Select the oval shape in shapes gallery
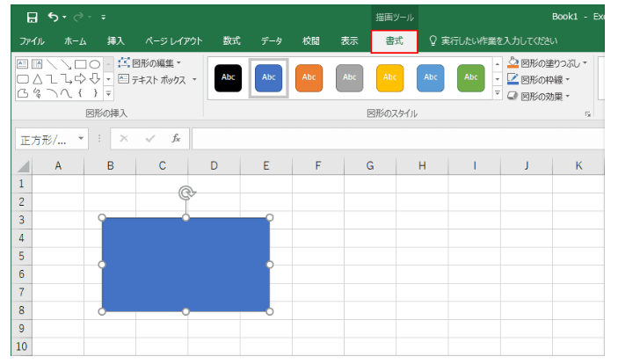 tap(94, 64)
